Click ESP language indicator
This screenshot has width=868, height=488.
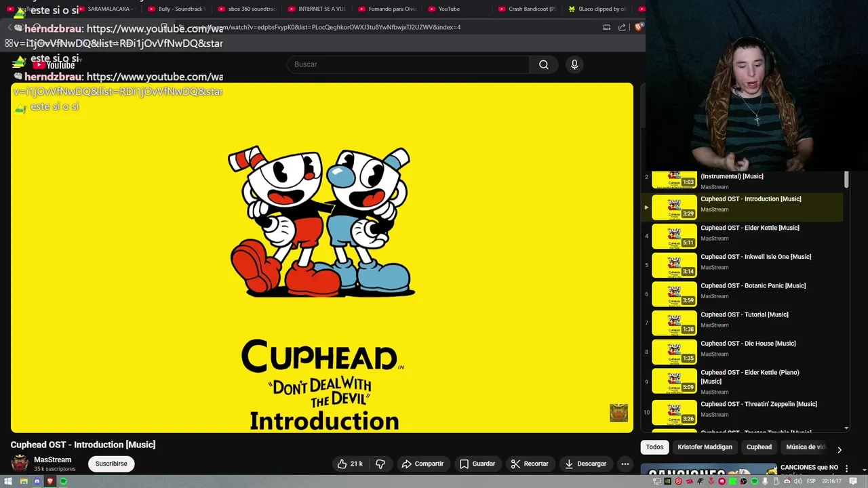[811, 481]
